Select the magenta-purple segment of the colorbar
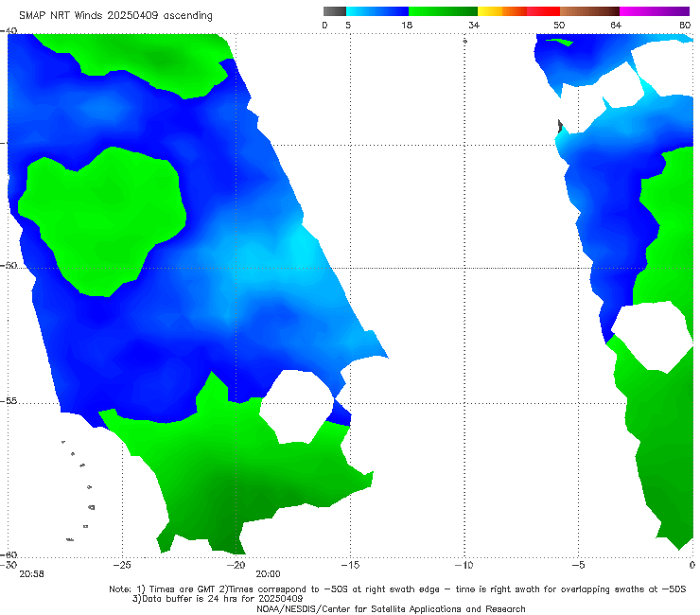Viewport: 700px width, 615px height. coord(655,11)
